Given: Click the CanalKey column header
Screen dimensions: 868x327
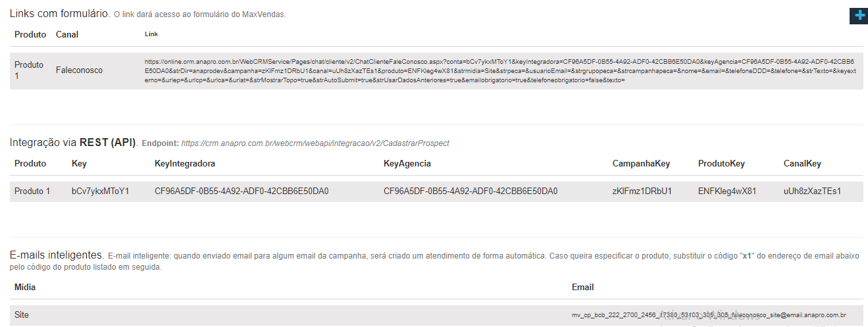Looking at the screenshot, I should tap(802, 163).
